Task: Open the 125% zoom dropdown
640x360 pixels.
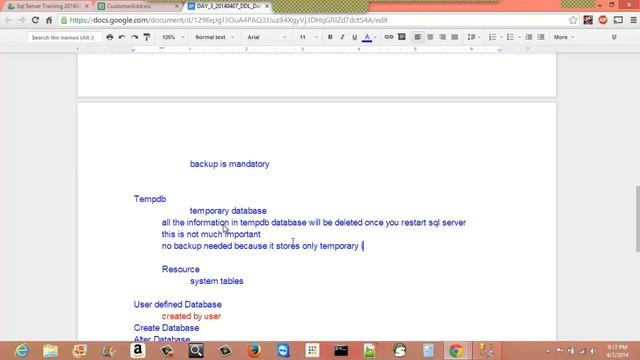Action: pos(173,37)
